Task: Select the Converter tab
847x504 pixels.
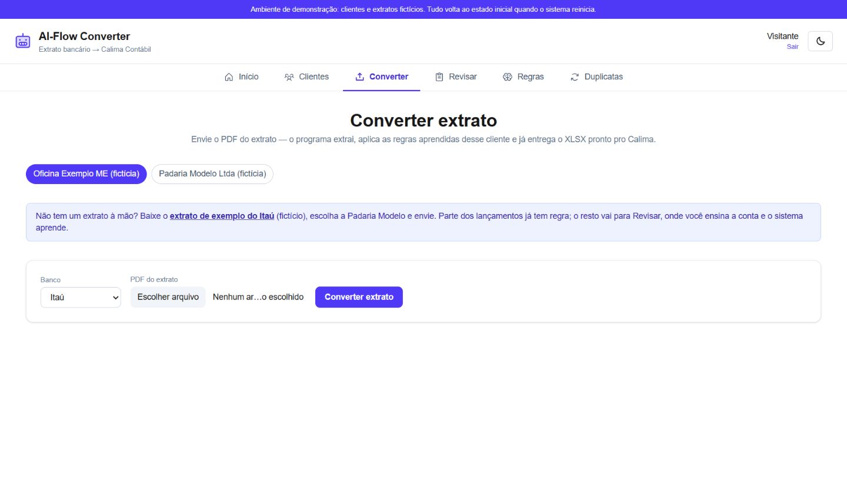Action: tap(382, 77)
